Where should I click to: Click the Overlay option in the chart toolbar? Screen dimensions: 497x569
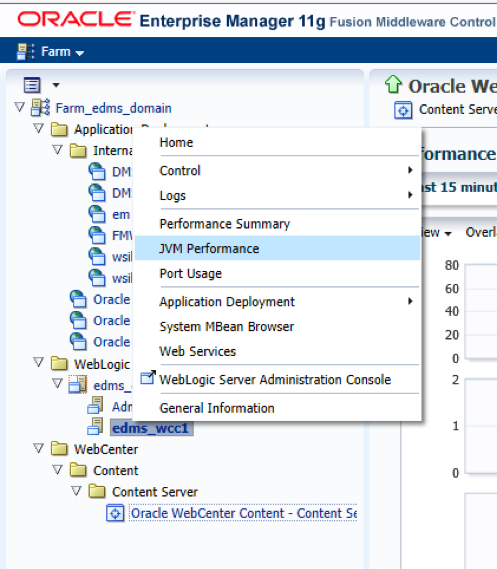(481, 232)
